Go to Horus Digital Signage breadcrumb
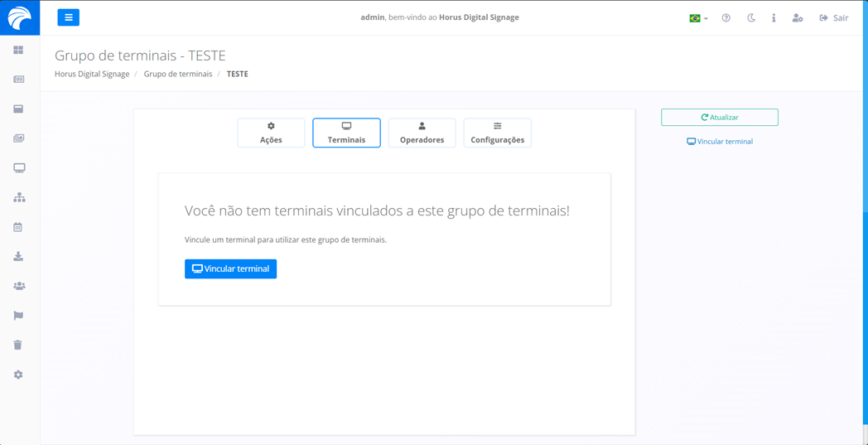Viewport: 868px width, 445px height. point(92,74)
